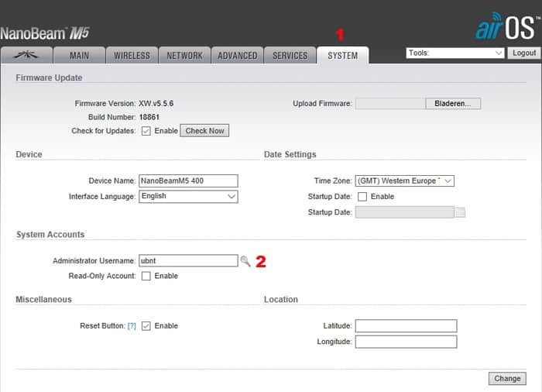
Task: Click the NanoBeam M5 product title
Action: click(x=45, y=33)
